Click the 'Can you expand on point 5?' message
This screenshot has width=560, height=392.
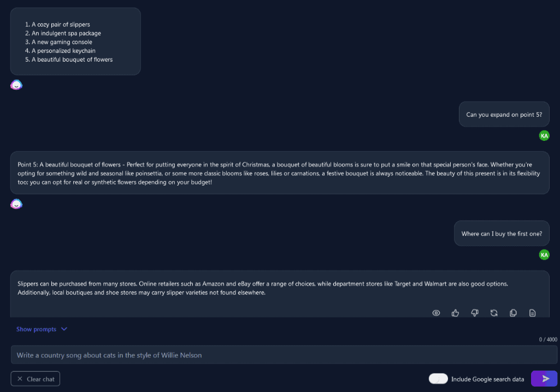pyautogui.click(x=504, y=115)
